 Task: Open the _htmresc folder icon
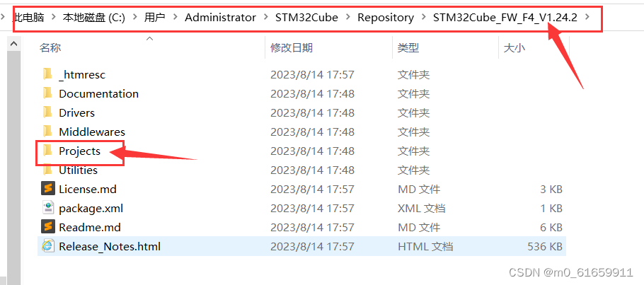click(47, 74)
